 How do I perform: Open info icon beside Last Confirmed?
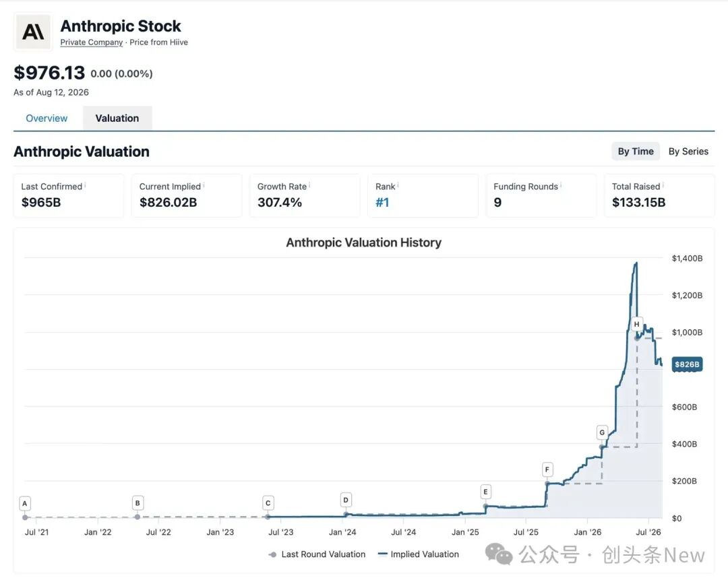pyautogui.click(x=85, y=185)
